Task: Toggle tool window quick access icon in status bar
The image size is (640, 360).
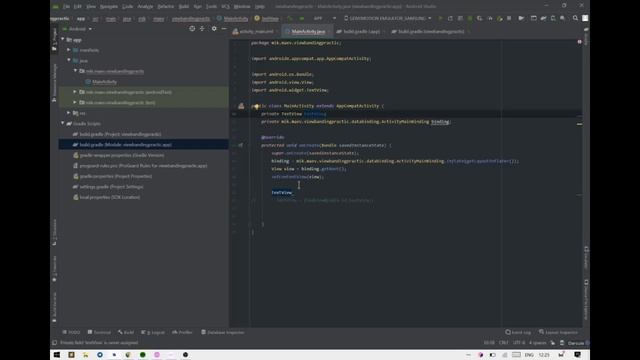Action: click(x=54, y=343)
